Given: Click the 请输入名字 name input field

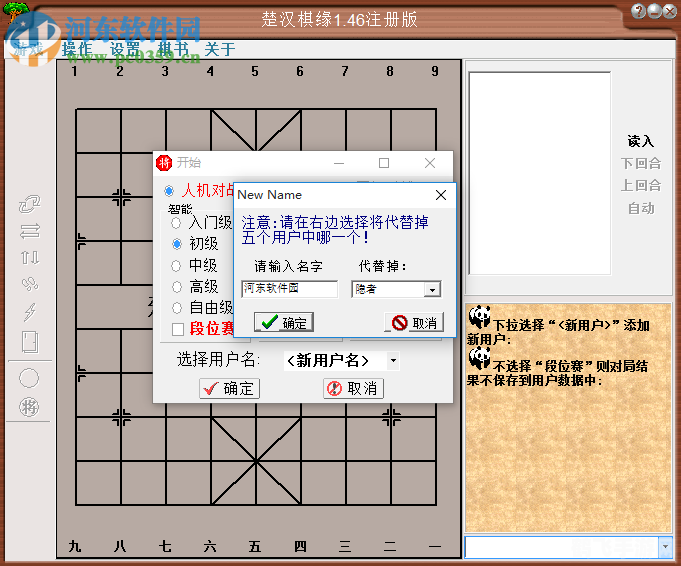Looking at the screenshot, I should tap(290, 289).
